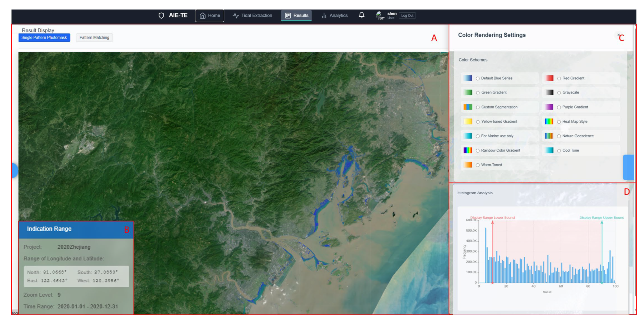Click the Display Range Lower Bound marker

(x=492, y=252)
